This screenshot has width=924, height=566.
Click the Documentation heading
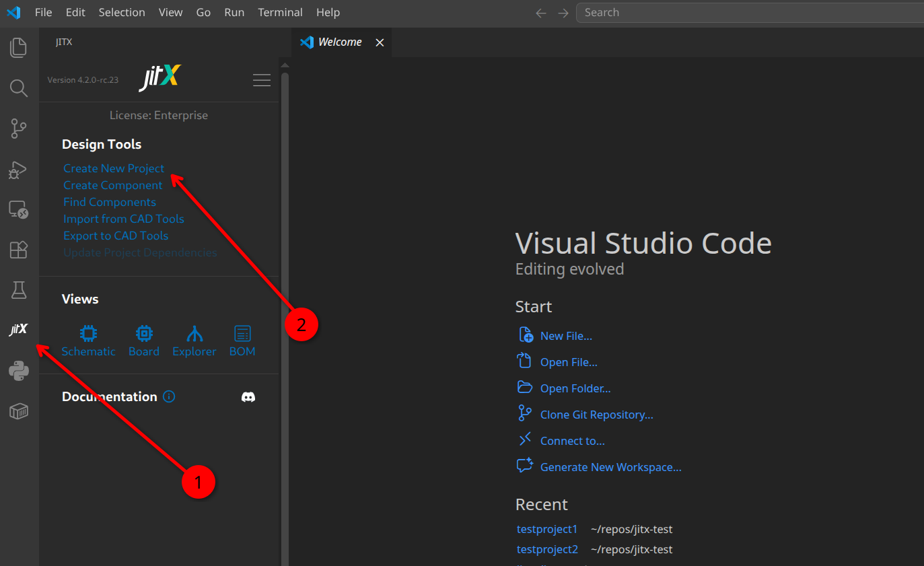point(110,396)
